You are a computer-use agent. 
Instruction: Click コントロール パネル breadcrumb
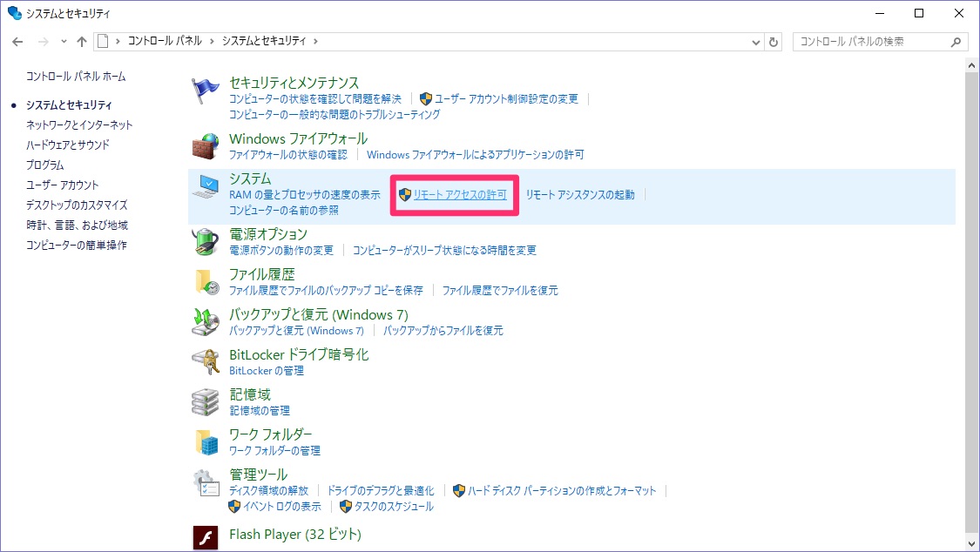[165, 41]
